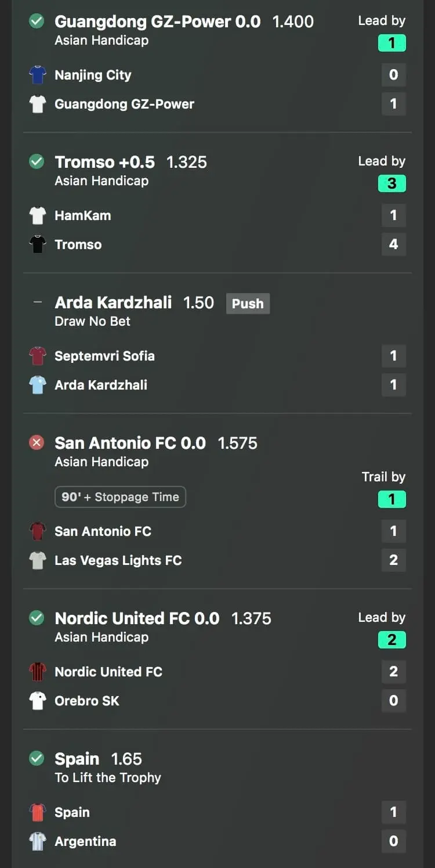Screen dimensions: 435x868
Task: Click the Nordic United FC striped jersey
Action: [38, 672]
